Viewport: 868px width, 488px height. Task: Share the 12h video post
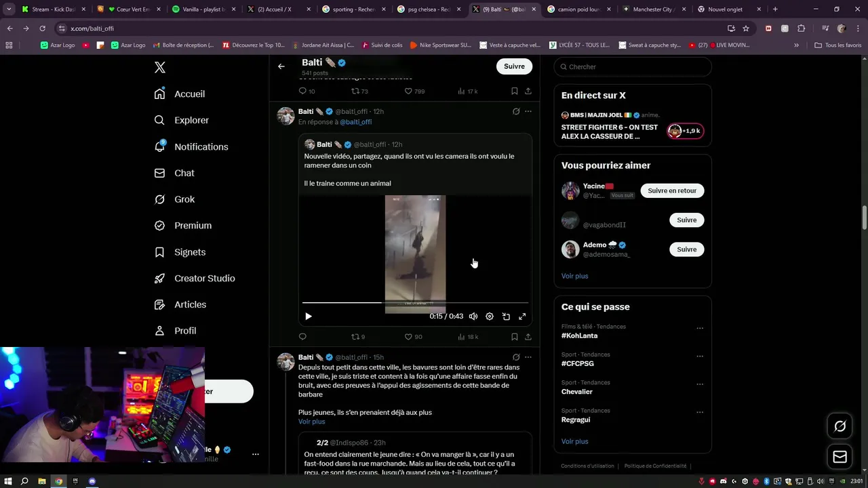pos(528,337)
